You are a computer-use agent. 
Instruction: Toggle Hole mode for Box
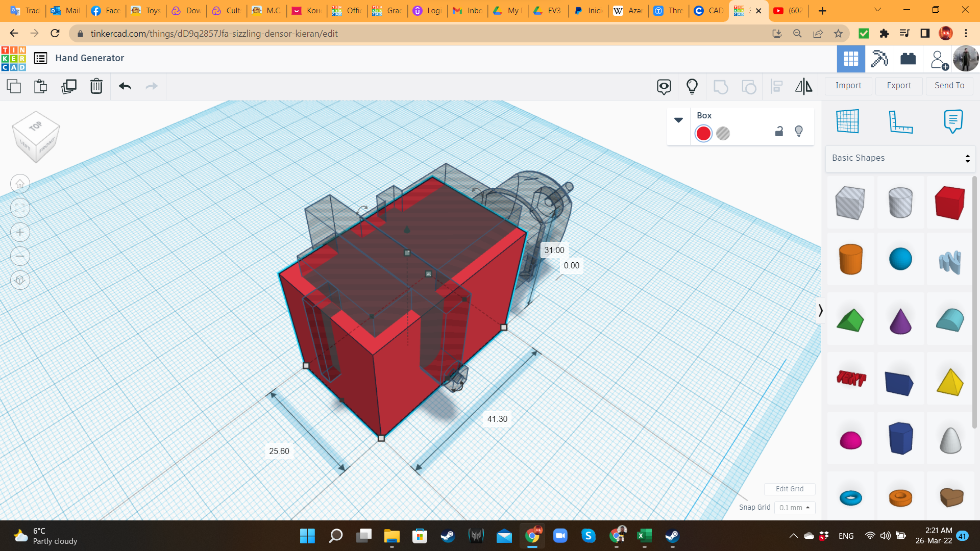pos(723,133)
